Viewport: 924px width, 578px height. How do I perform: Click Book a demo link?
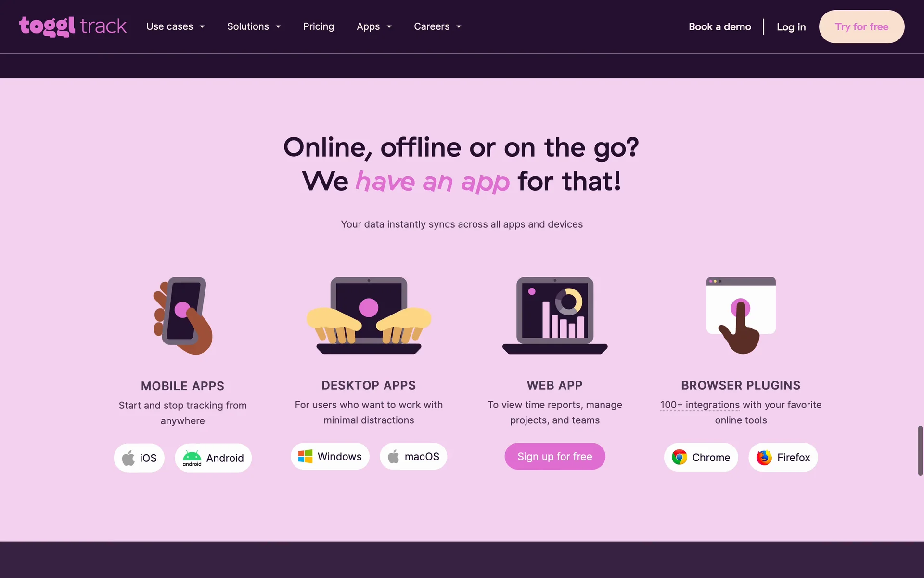click(x=720, y=26)
